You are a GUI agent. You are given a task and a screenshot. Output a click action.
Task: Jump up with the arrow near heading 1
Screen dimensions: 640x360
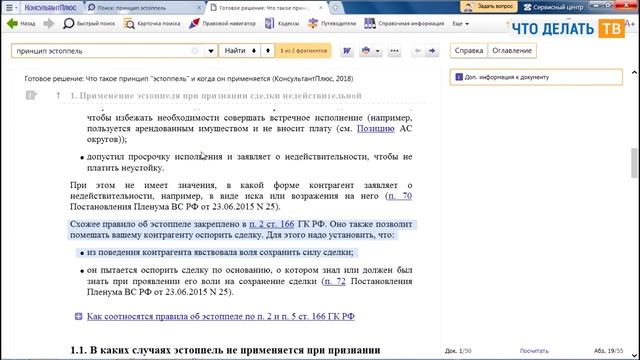[58, 96]
